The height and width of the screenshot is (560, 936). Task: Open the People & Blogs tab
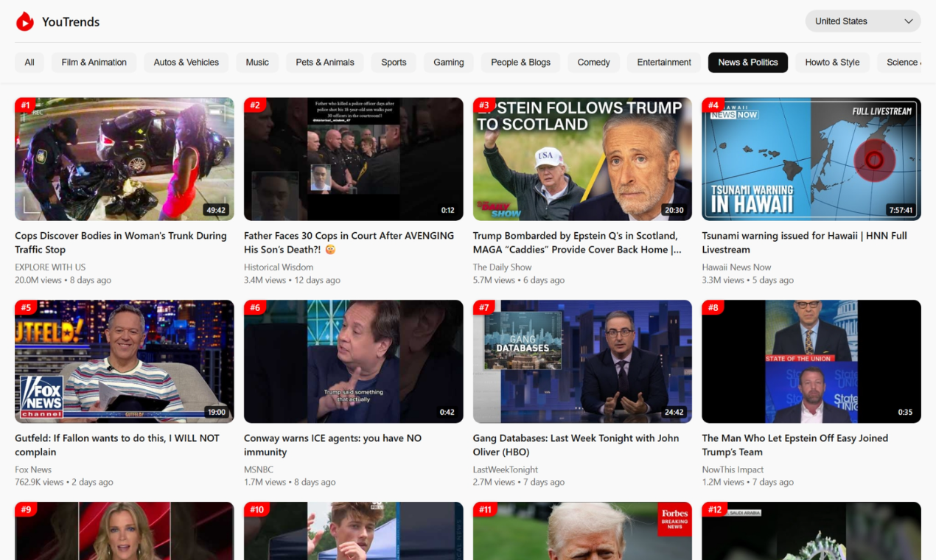tap(521, 63)
